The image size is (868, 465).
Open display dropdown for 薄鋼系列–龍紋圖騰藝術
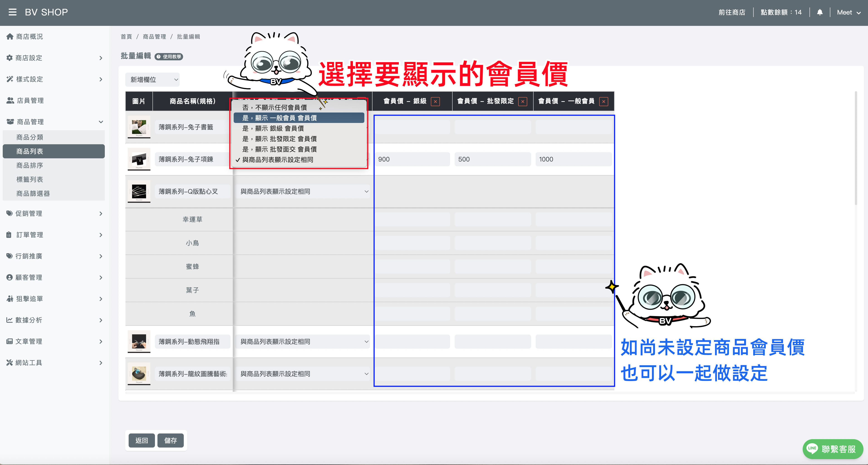[303, 374]
